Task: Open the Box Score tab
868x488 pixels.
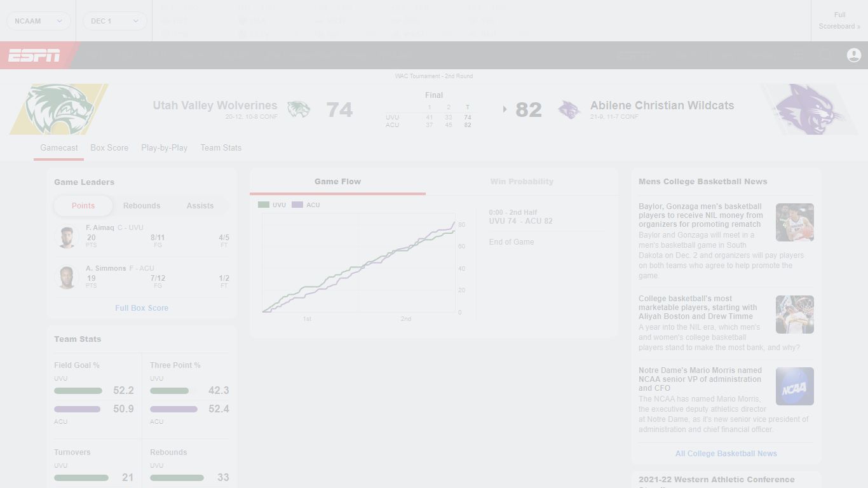Action: pyautogui.click(x=109, y=148)
